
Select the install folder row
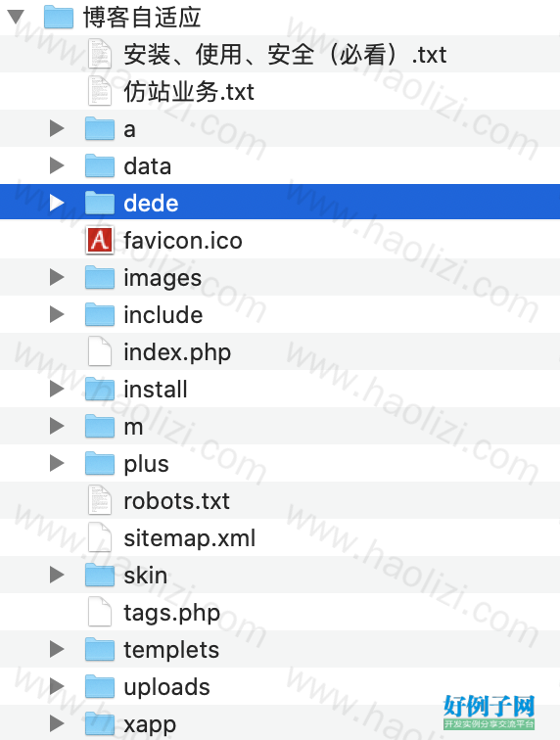point(280,389)
